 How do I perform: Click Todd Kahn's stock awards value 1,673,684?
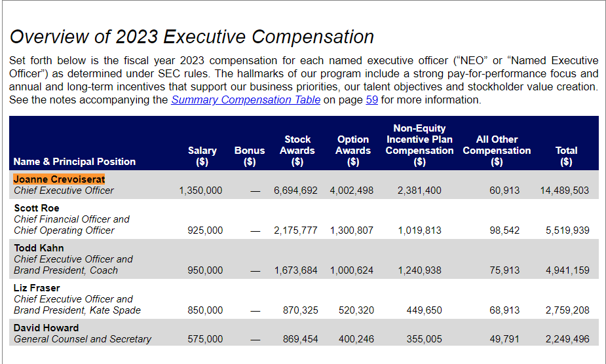point(295,270)
